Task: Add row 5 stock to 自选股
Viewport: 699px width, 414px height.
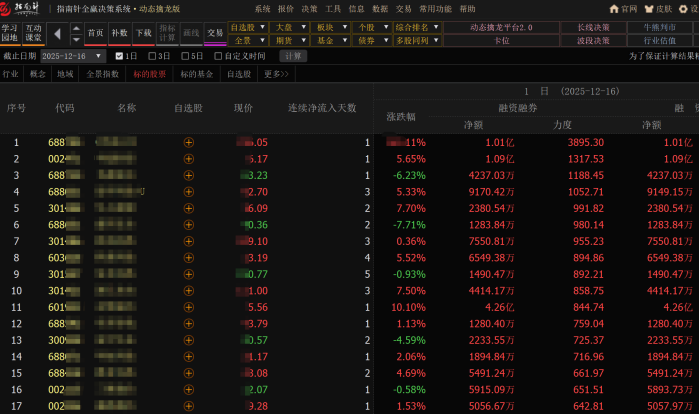Action: point(189,209)
